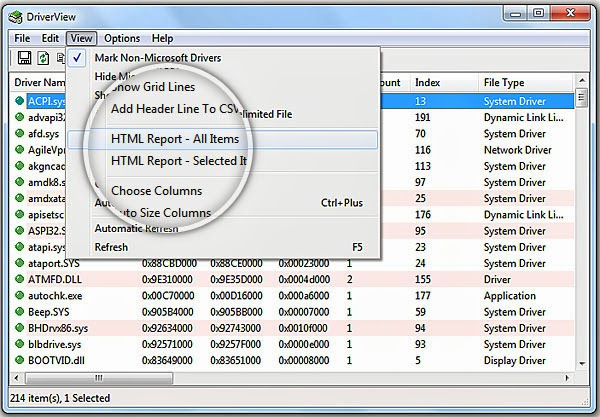Viewport: 600px width, 417px height.
Task: Click the Application file type cell
Action: click(x=509, y=296)
